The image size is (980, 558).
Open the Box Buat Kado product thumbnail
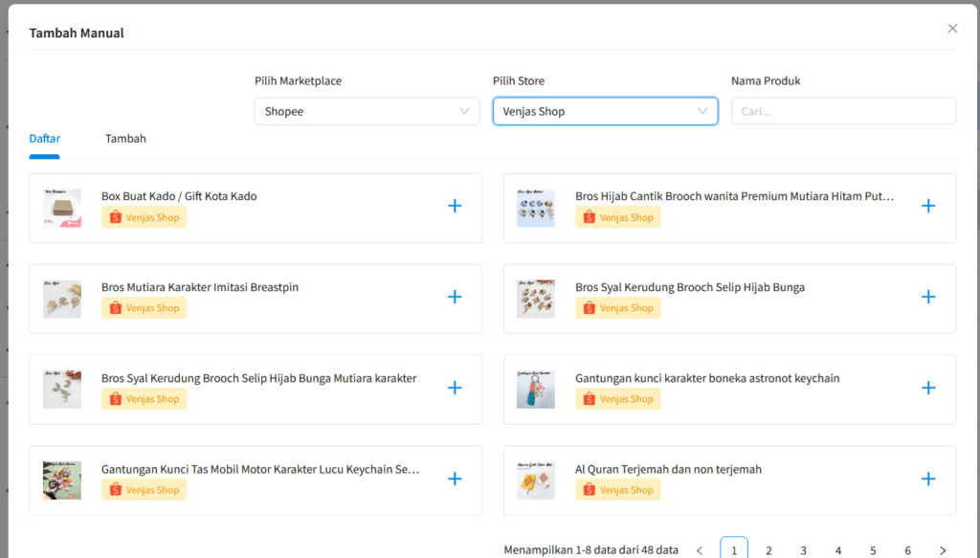61,205
